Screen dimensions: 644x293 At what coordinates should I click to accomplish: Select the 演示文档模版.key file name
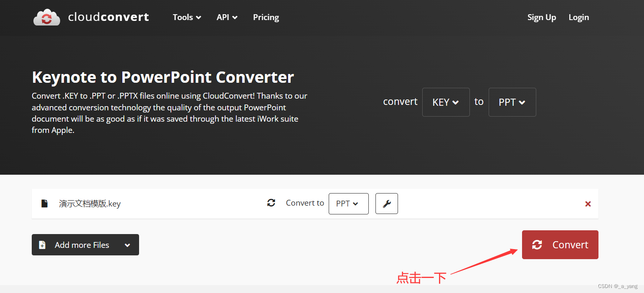[90, 204]
